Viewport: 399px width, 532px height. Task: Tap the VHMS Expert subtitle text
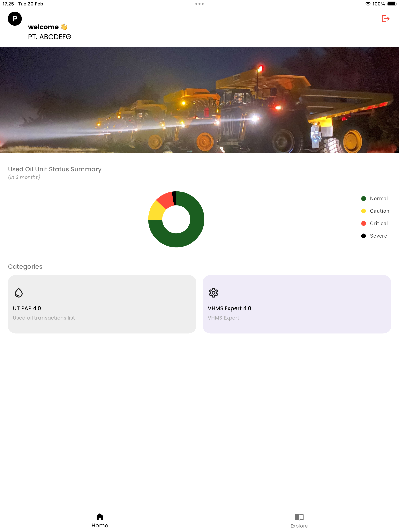point(223,318)
